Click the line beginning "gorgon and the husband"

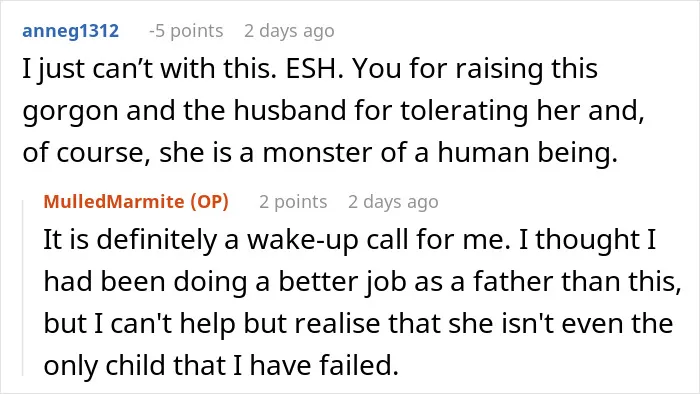coord(333,110)
